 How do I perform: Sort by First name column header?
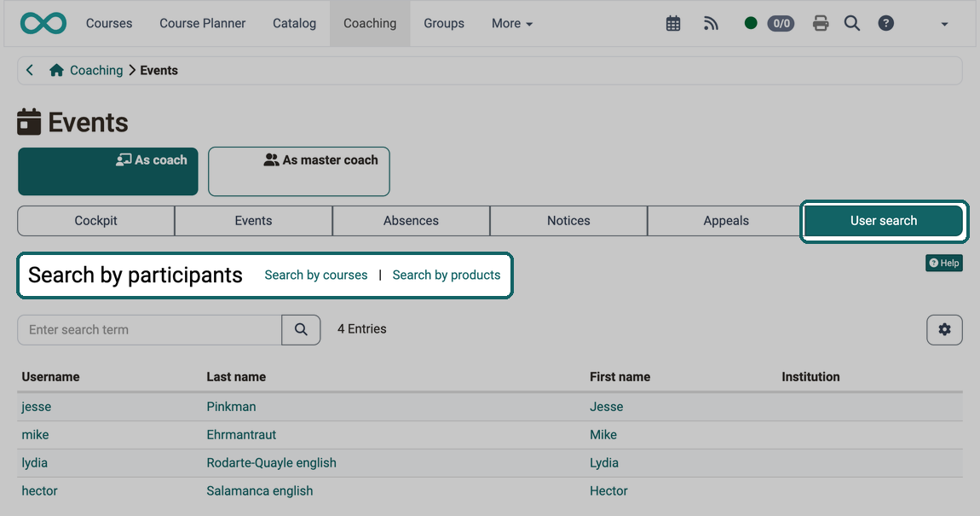pos(620,376)
